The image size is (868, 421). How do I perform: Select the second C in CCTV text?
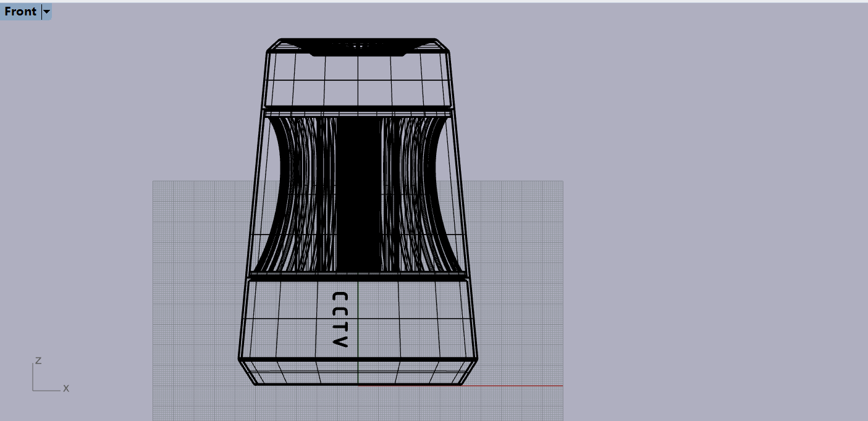340,311
